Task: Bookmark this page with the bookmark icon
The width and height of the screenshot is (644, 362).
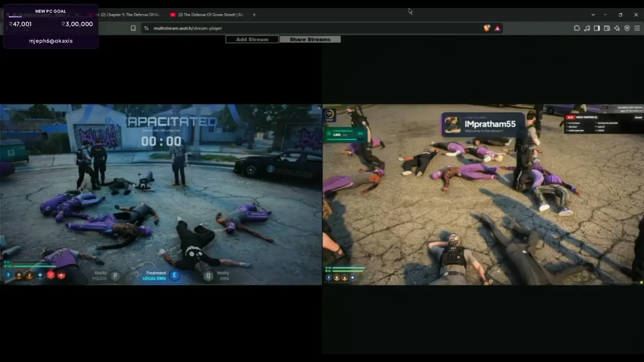Action: click(x=133, y=28)
